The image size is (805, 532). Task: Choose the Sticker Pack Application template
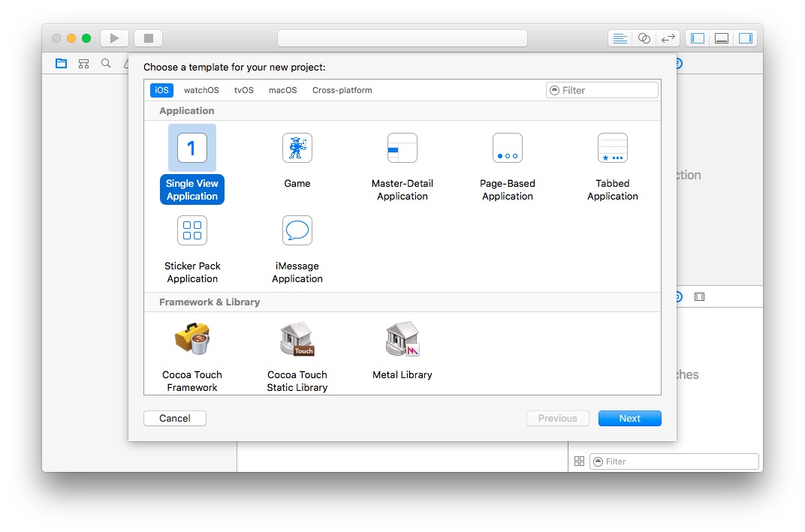pyautogui.click(x=192, y=250)
